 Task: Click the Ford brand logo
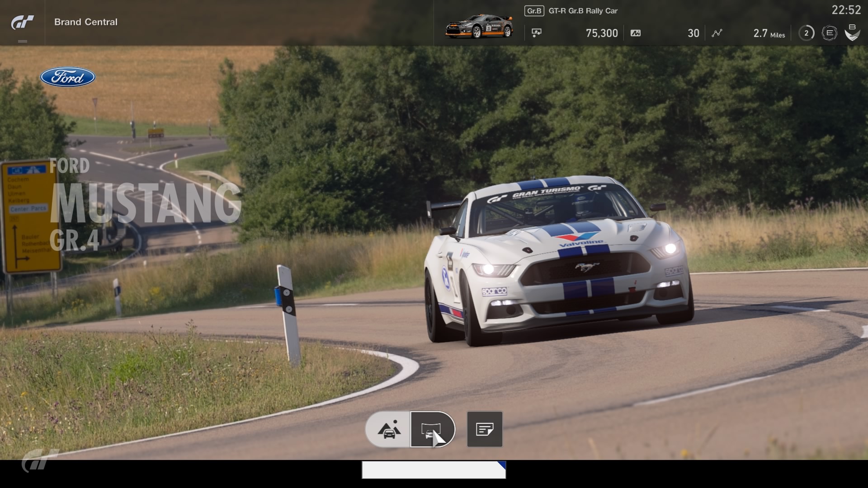(x=68, y=77)
